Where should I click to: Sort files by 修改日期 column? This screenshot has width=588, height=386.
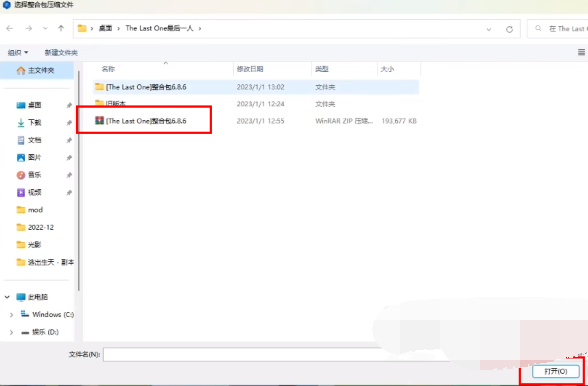pyautogui.click(x=250, y=69)
